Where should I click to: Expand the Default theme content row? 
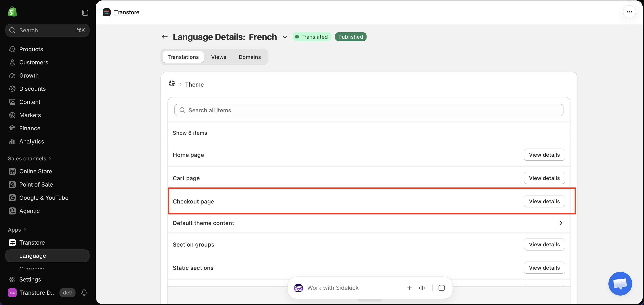tap(369, 223)
